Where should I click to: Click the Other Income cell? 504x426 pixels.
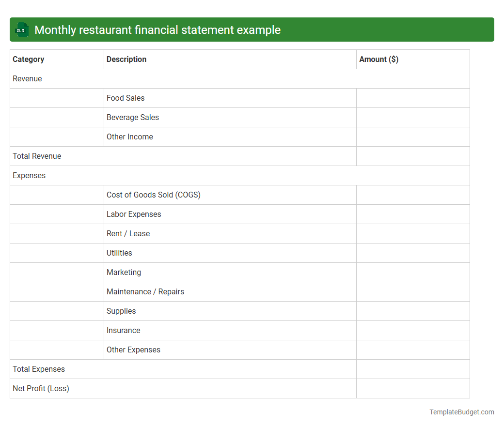pos(129,137)
